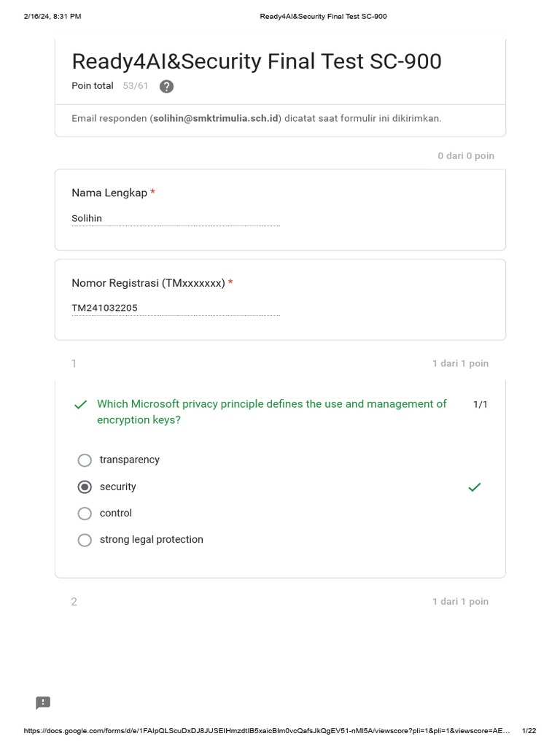
Task: Open the report problem feedback icon
Action: pos(43,703)
